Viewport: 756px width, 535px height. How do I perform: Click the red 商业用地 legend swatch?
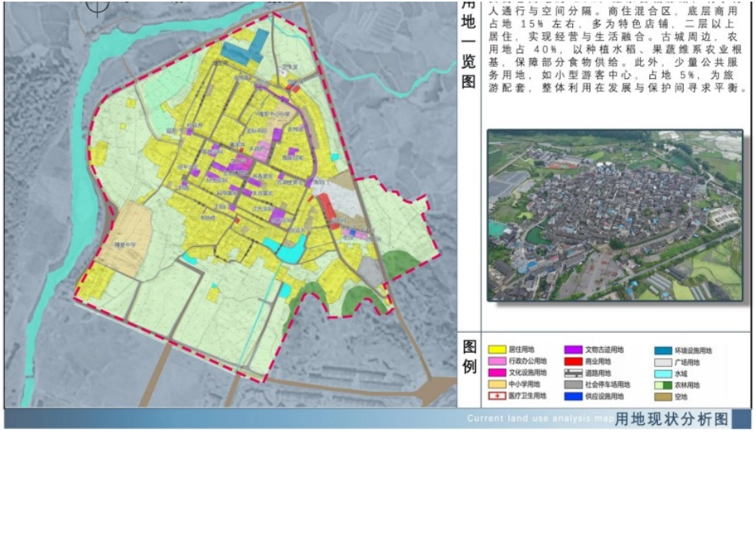click(574, 361)
